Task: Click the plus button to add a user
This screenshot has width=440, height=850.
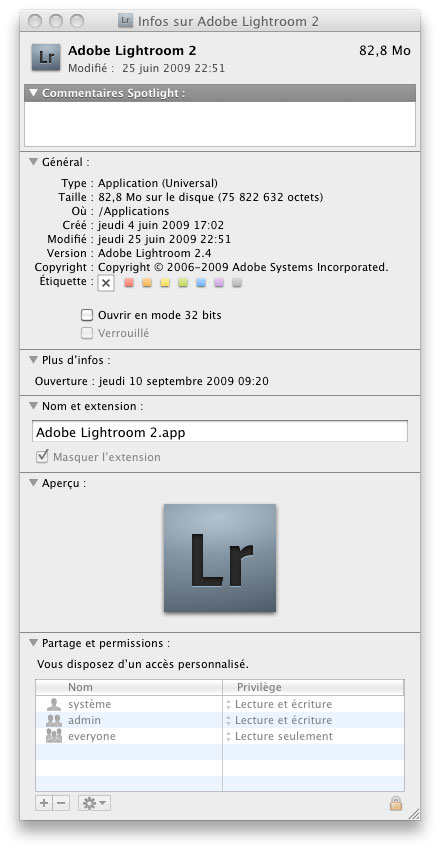Action: (44, 803)
